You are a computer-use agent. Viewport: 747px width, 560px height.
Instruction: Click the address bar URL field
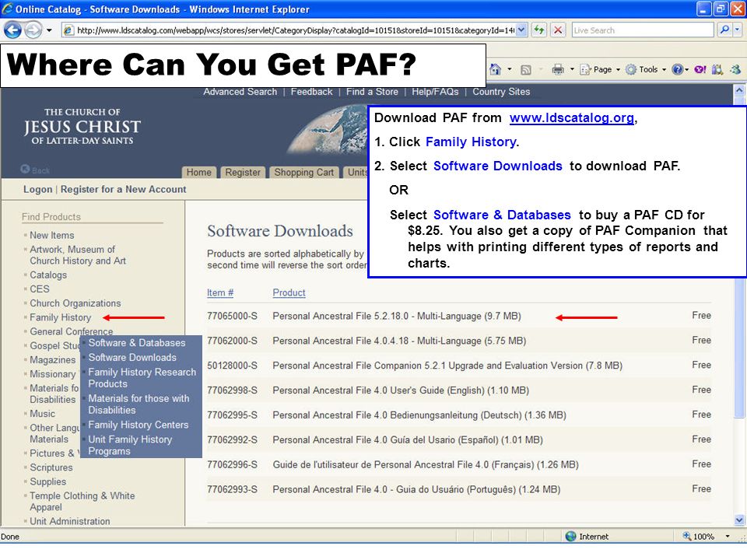point(296,30)
